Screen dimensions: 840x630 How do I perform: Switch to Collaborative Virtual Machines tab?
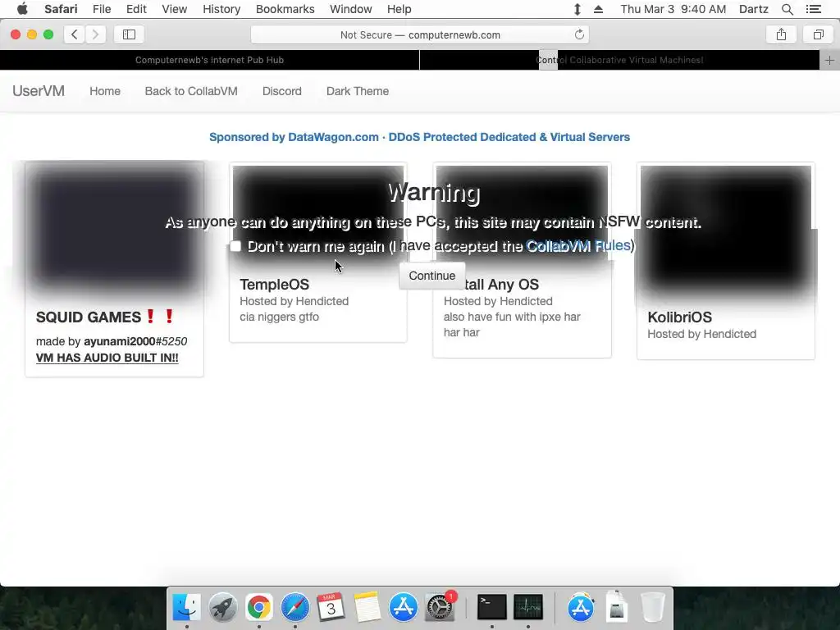(x=620, y=60)
